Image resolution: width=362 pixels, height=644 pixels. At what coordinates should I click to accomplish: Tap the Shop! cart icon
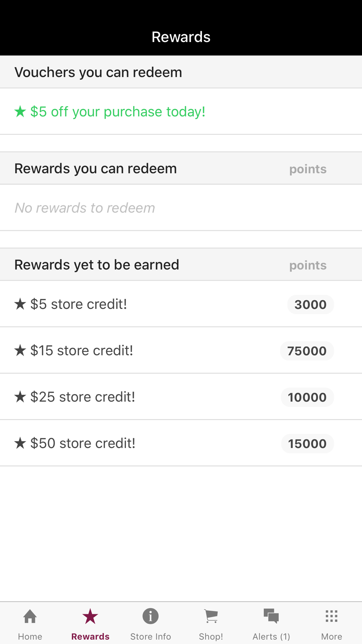pyautogui.click(x=211, y=616)
